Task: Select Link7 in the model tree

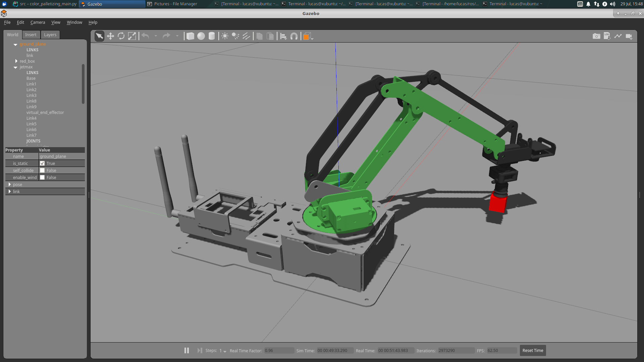Action: tap(31, 135)
